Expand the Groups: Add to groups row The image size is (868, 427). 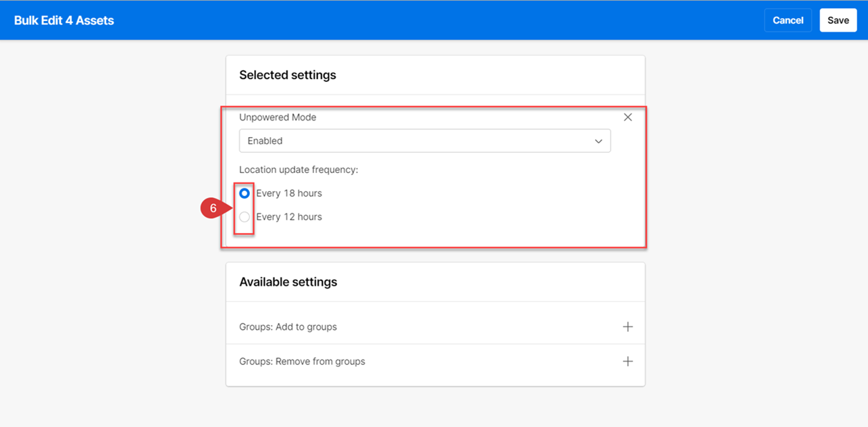288,327
